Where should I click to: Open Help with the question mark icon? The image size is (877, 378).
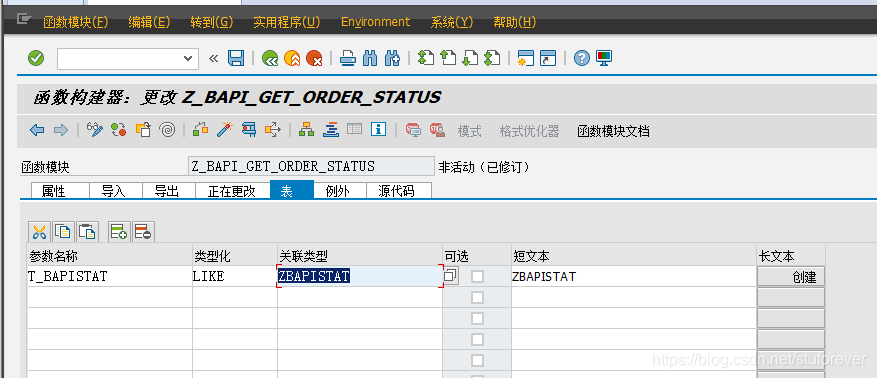click(x=582, y=58)
